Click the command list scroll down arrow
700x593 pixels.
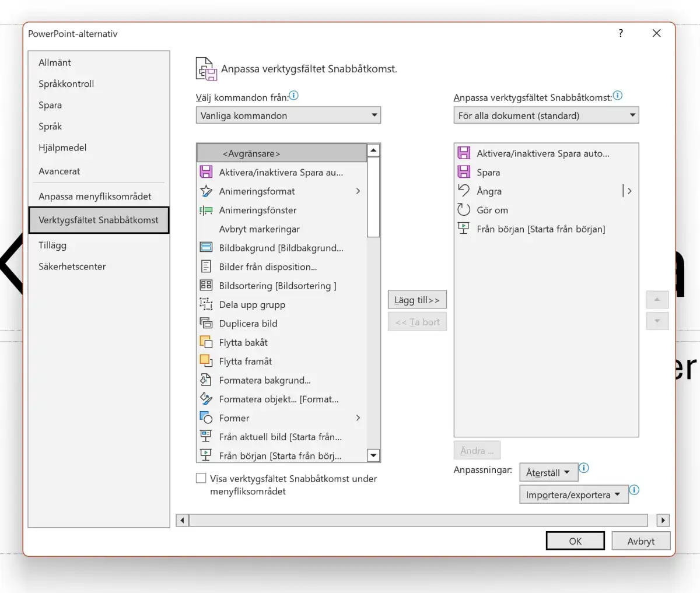pyautogui.click(x=373, y=455)
